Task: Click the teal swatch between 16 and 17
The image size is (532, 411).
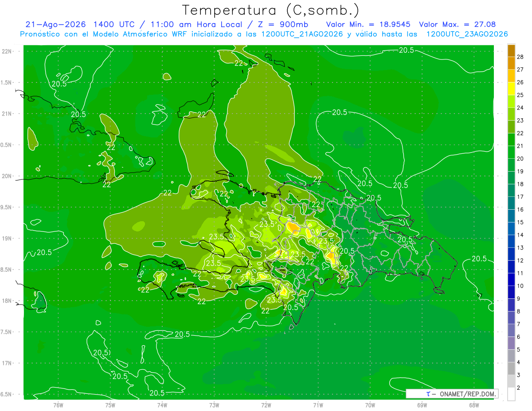Action: [x=511, y=203]
